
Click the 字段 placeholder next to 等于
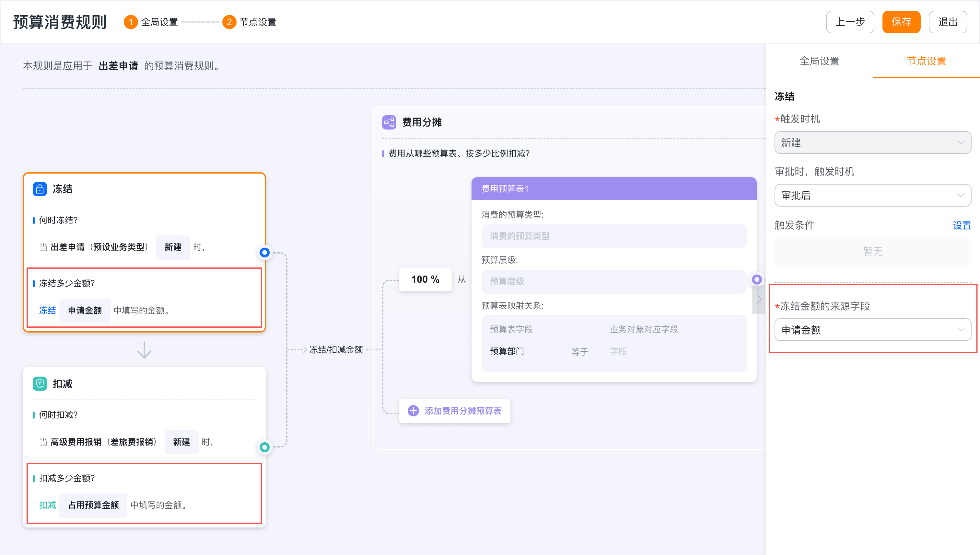[x=618, y=351]
